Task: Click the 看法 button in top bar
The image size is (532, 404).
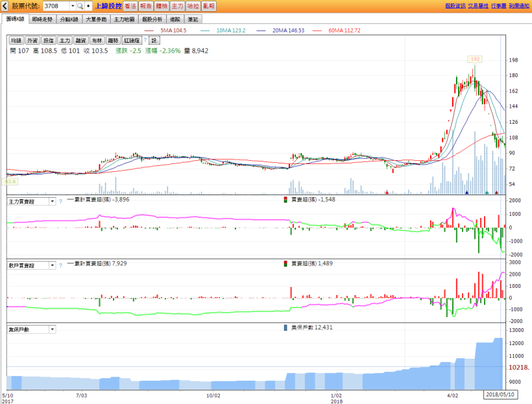Action: (x=130, y=6)
